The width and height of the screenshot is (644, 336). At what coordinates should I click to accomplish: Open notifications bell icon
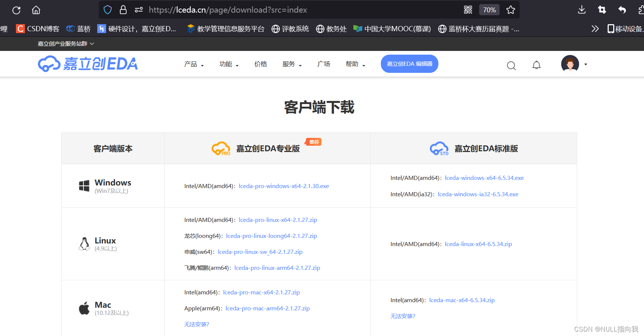[536, 65]
